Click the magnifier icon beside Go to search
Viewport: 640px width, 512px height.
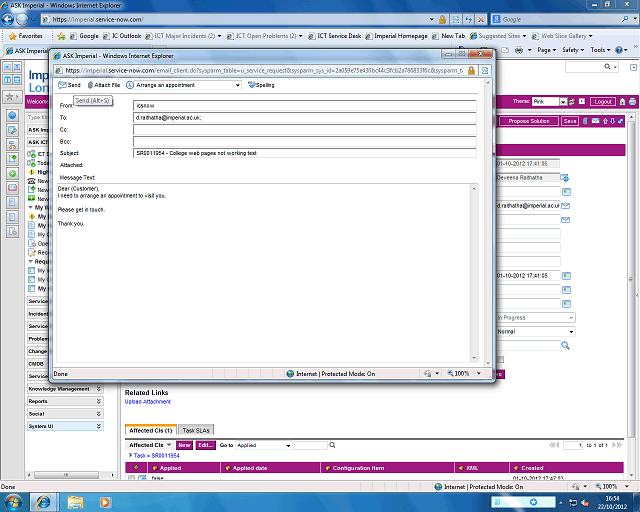point(332,445)
